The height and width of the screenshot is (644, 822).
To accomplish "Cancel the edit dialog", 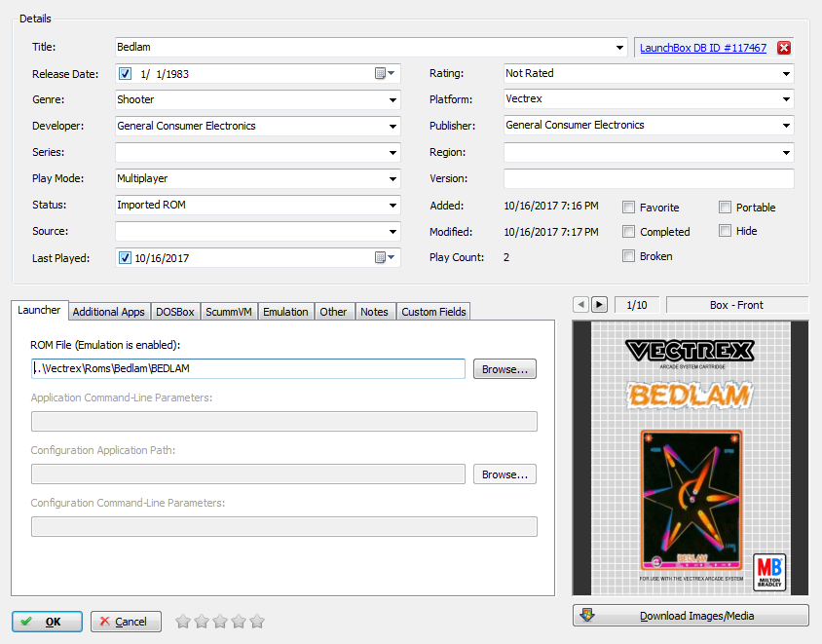I will 126,622.
